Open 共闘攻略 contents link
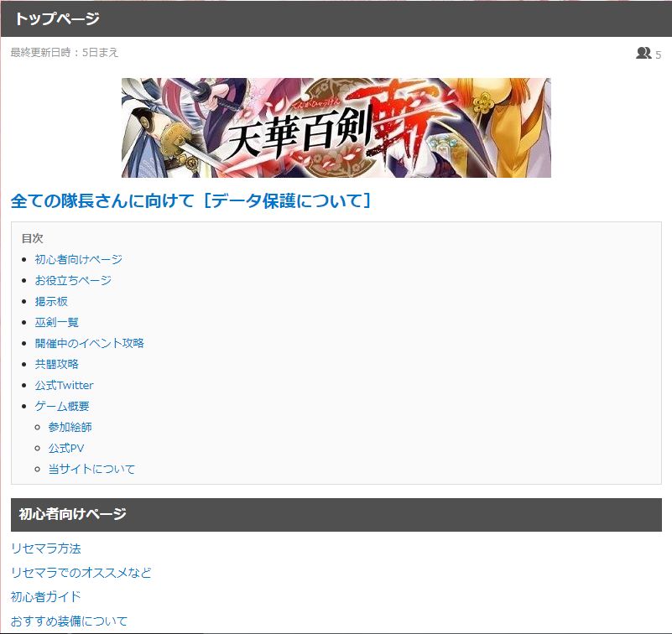 pyautogui.click(x=56, y=364)
